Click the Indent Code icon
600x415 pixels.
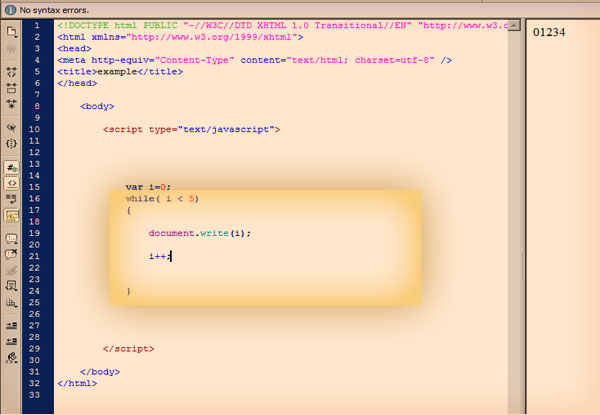pos(11,325)
